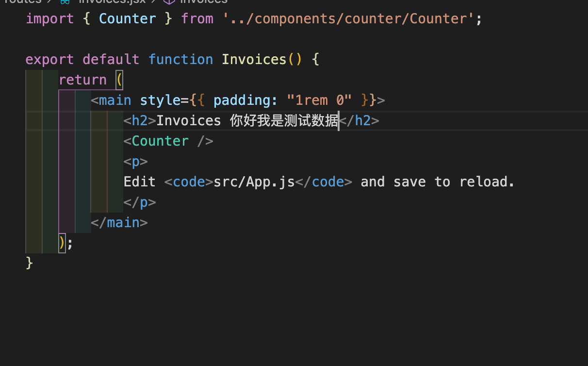
Task: Click the React file icon in breadcrumbs
Action: coord(65,1)
